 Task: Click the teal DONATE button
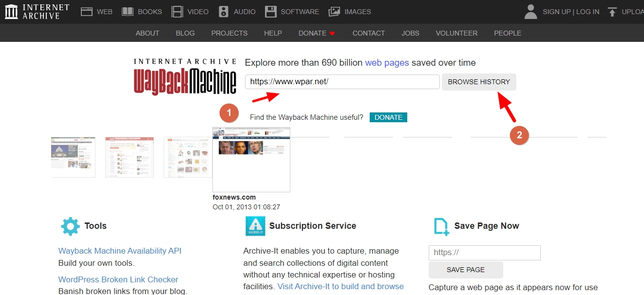[388, 117]
